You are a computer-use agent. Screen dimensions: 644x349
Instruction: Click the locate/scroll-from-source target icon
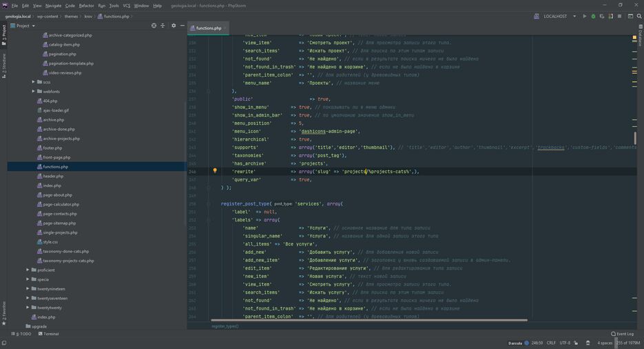click(x=154, y=26)
